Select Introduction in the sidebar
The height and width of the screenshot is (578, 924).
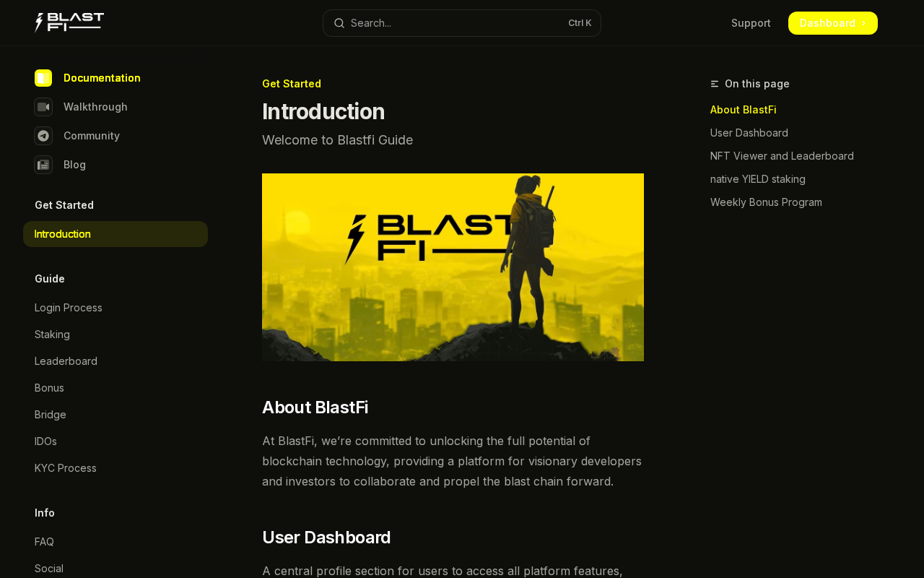tap(63, 234)
